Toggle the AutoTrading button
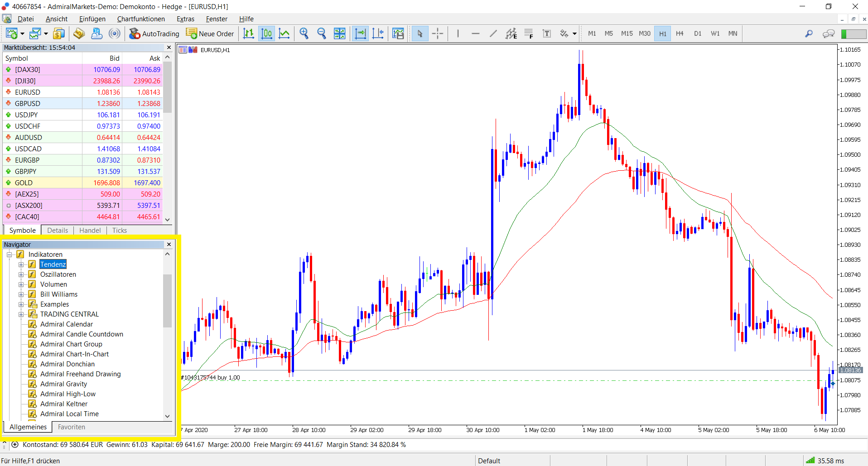 154,34
